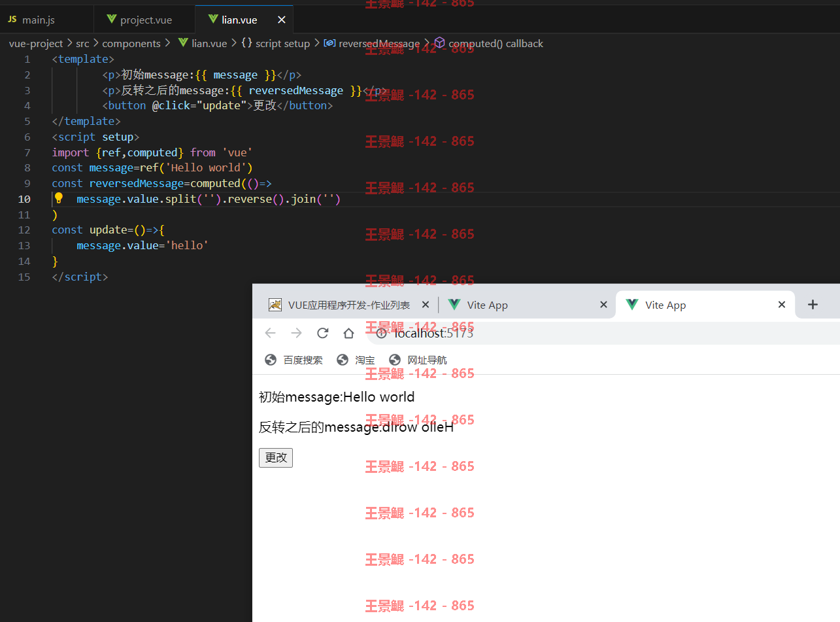Click the cube icon before computed() callback
This screenshot has width=840, height=622.
point(440,43)
